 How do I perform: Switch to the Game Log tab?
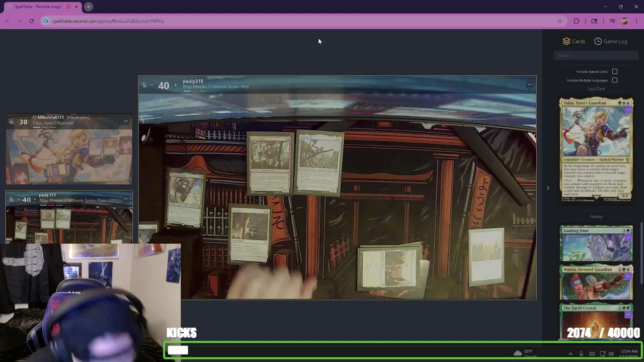(610, 41)
